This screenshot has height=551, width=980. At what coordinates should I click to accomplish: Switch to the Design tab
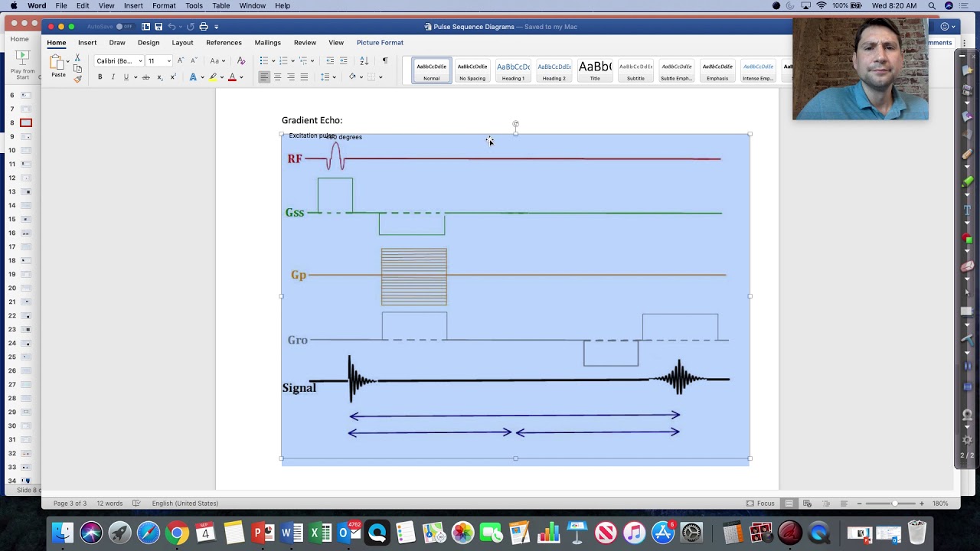[149, 42]
